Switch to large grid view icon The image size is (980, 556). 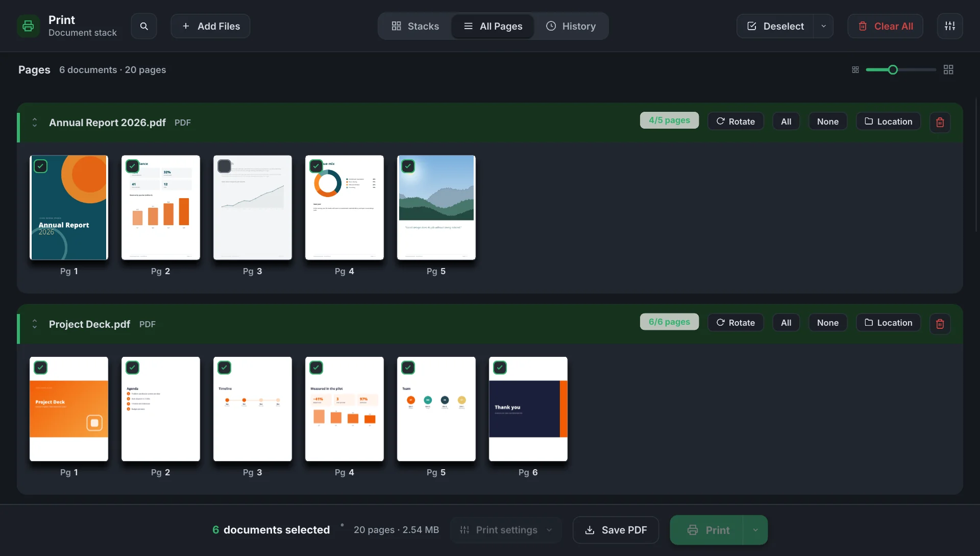pyautogui.click(x=948, y=70)
